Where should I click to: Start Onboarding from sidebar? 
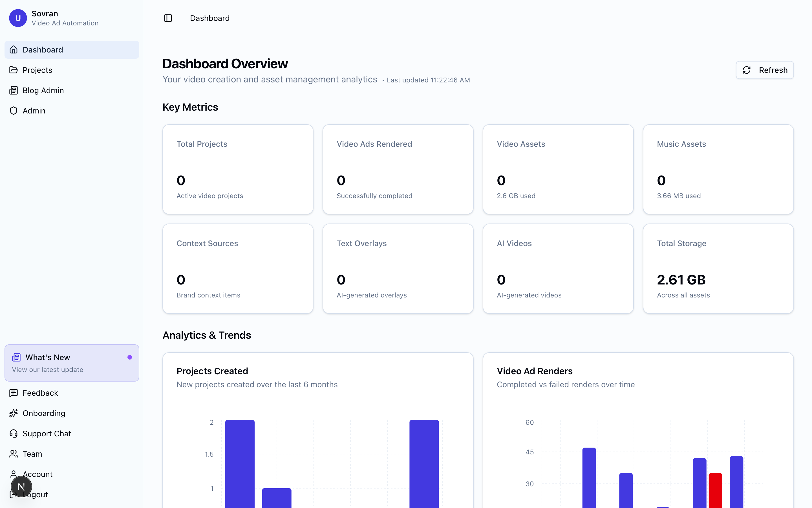point(72,413)
